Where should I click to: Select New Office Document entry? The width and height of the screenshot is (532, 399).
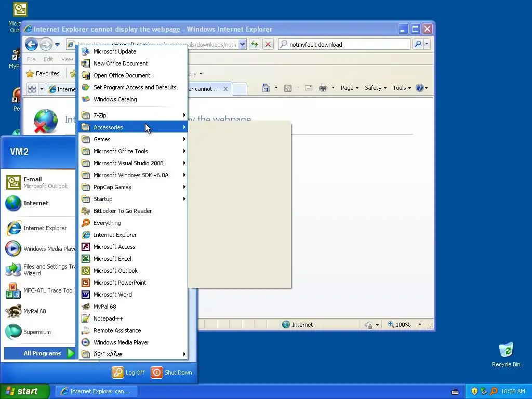[133, 63]
